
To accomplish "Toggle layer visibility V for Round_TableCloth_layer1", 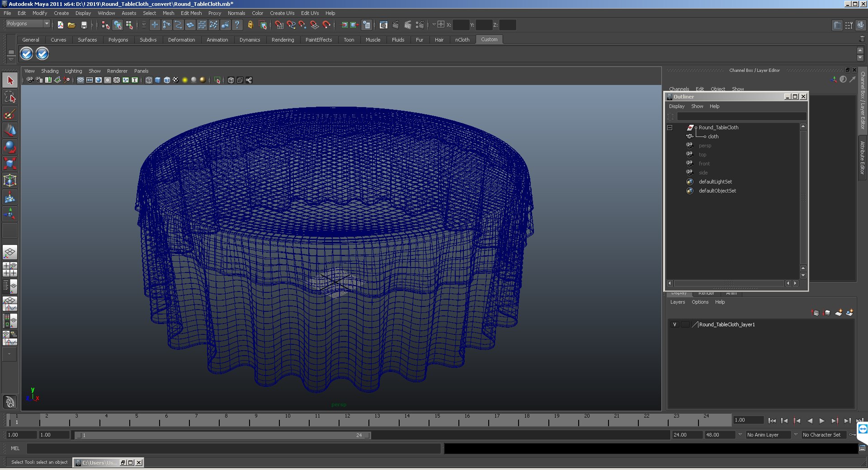I will click(675, 324).
